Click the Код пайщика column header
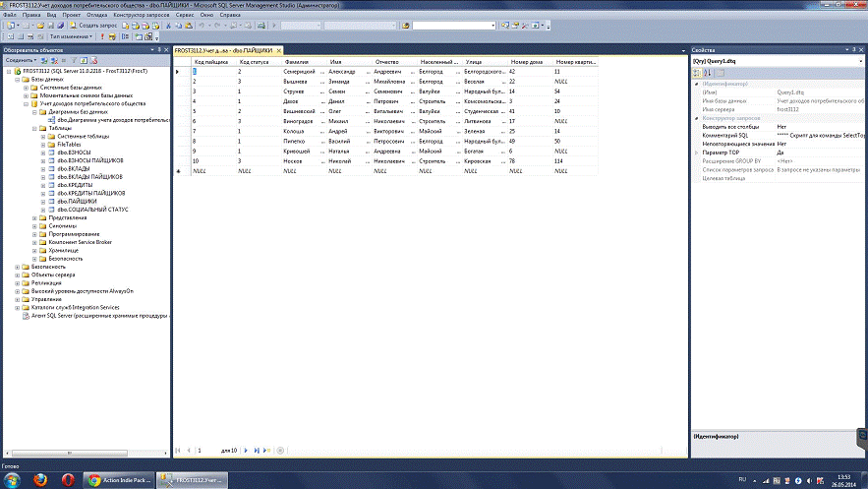 pos(213,62)
